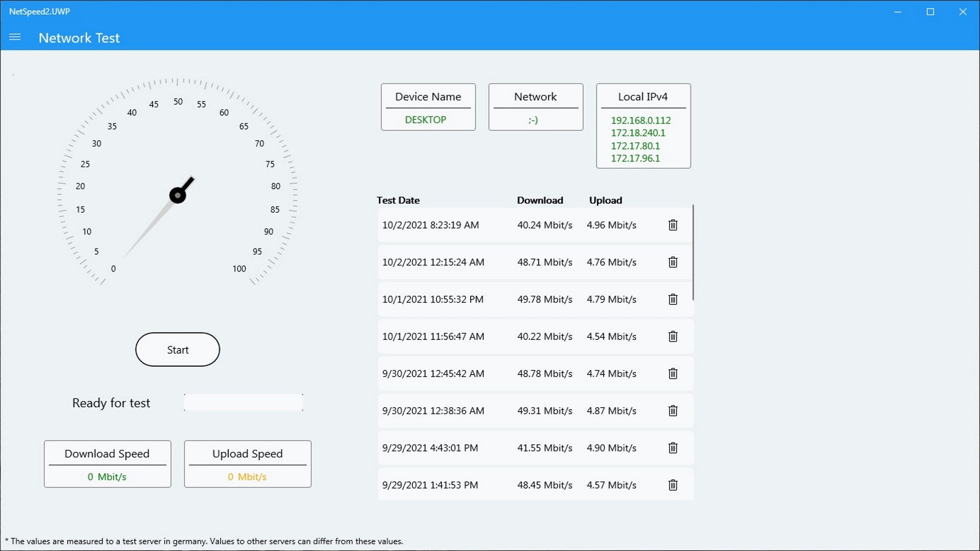
Task: Click the test history scrollbar
Action: [x=693, y=253]
